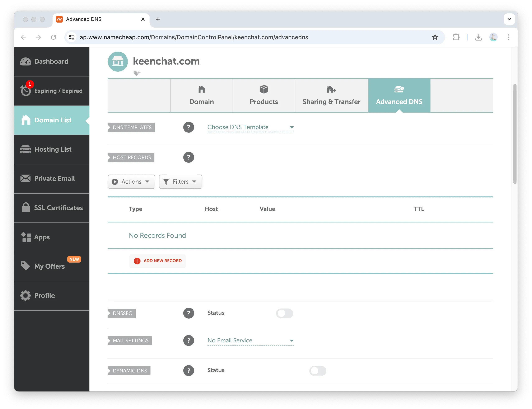532x409 pixels.
Task: Click ADD NEW RECORD
Action: 158,261
